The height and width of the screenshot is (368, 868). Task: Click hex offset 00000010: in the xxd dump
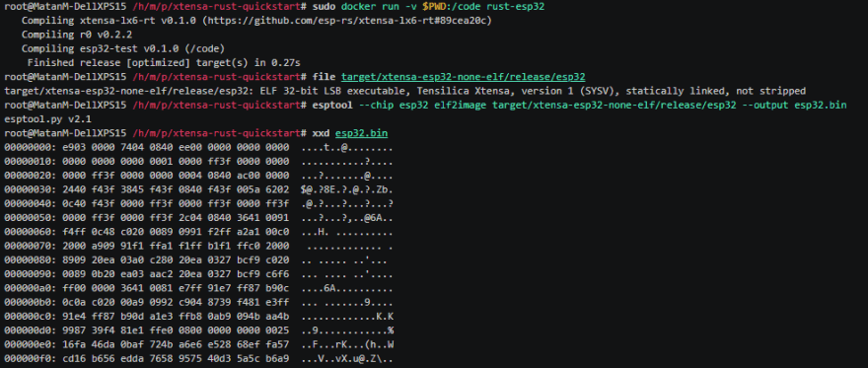[x=30, y=163]
